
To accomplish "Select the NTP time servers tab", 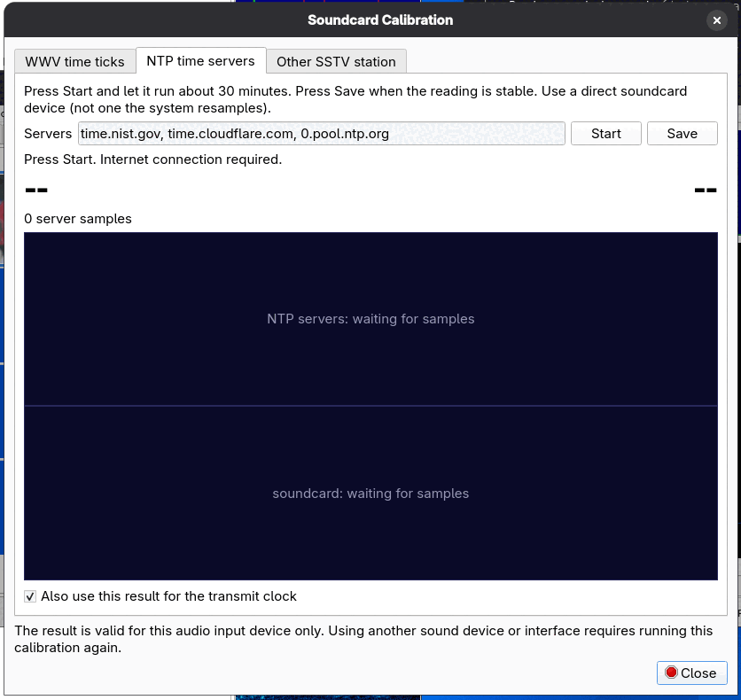I will tap(201, 61).
